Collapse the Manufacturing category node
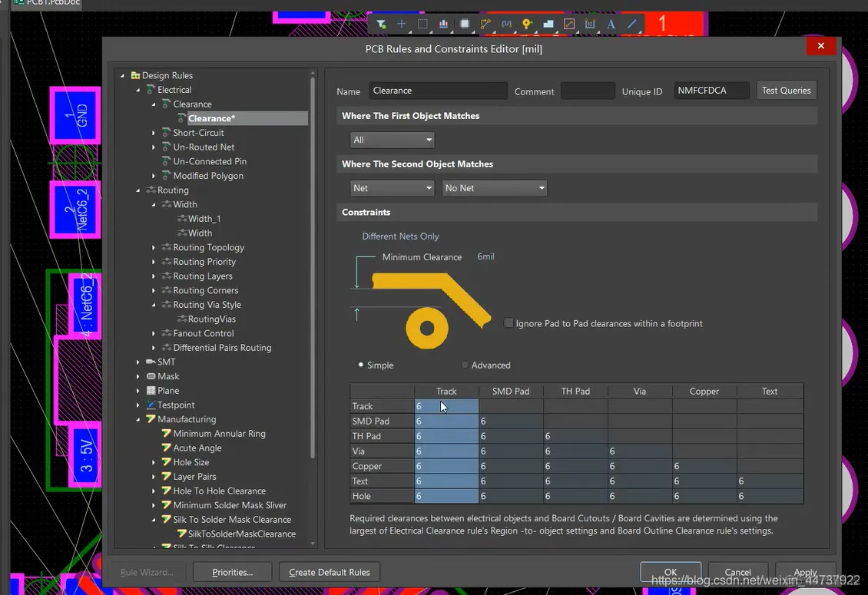Viewport: 868px width, 595px height. tap(137, 419)
